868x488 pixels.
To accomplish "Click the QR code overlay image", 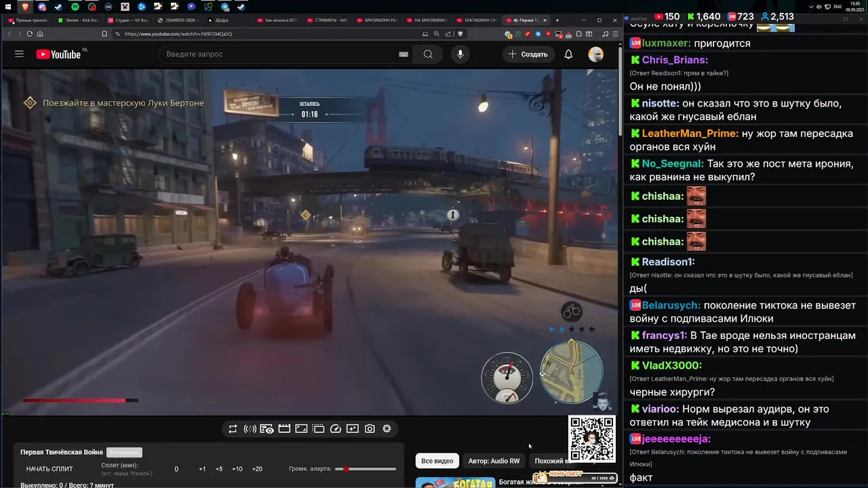I will pos(592,439).
